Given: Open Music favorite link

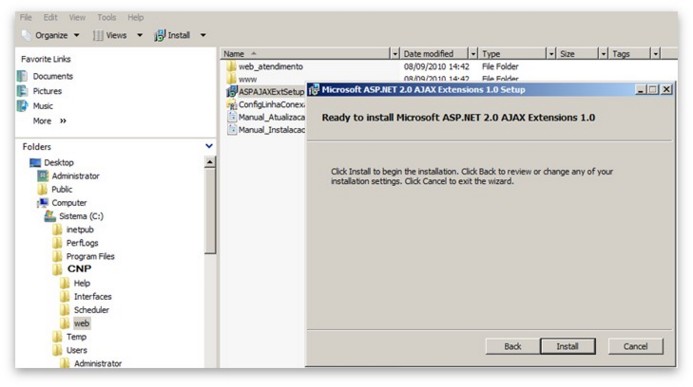Looking at the screenshot, I should tap(43, 106).
